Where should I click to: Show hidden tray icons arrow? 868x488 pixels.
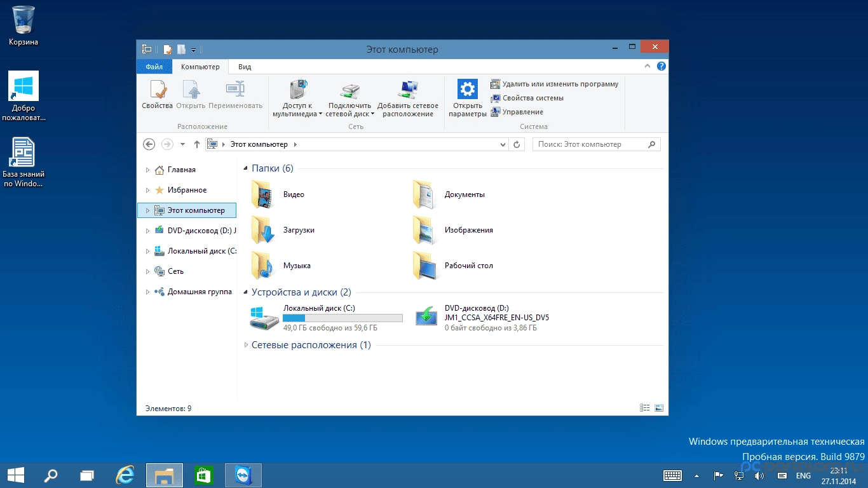(x=697, y=476)
